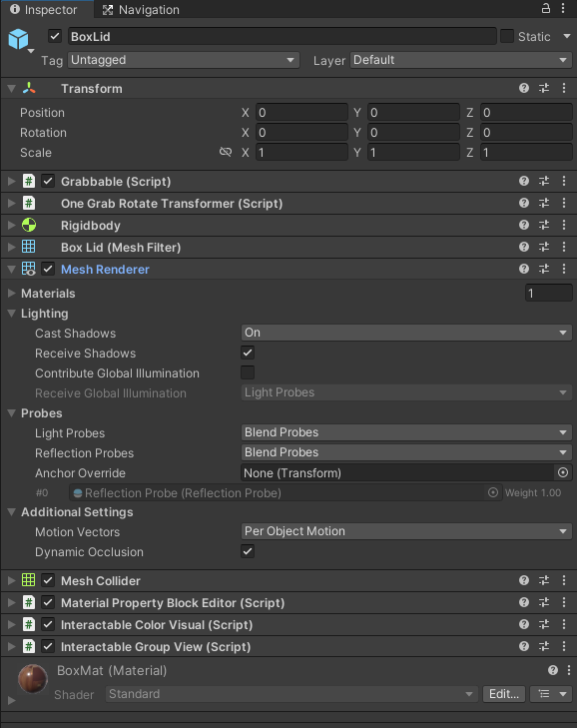Open the Motion Vectors dropdown
Screen dimensions: 577x728
click(406, 531)
